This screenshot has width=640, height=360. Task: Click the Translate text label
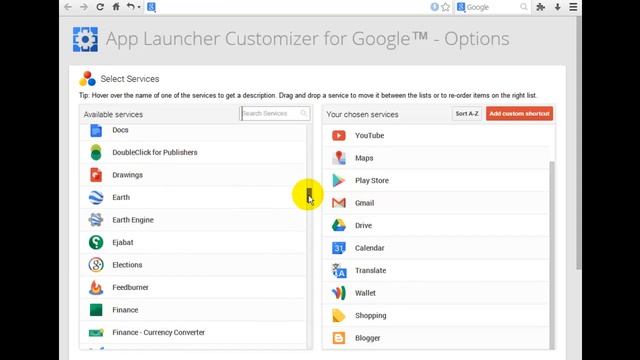370,270
